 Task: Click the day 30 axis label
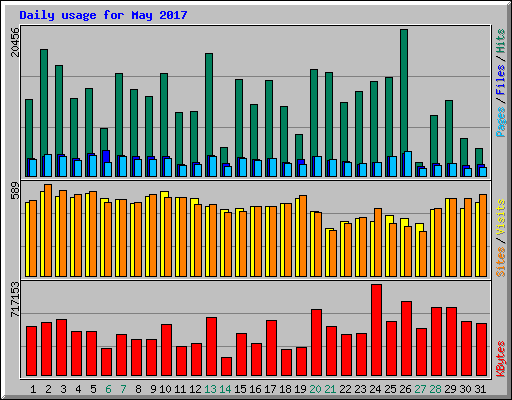pos(465,389)
